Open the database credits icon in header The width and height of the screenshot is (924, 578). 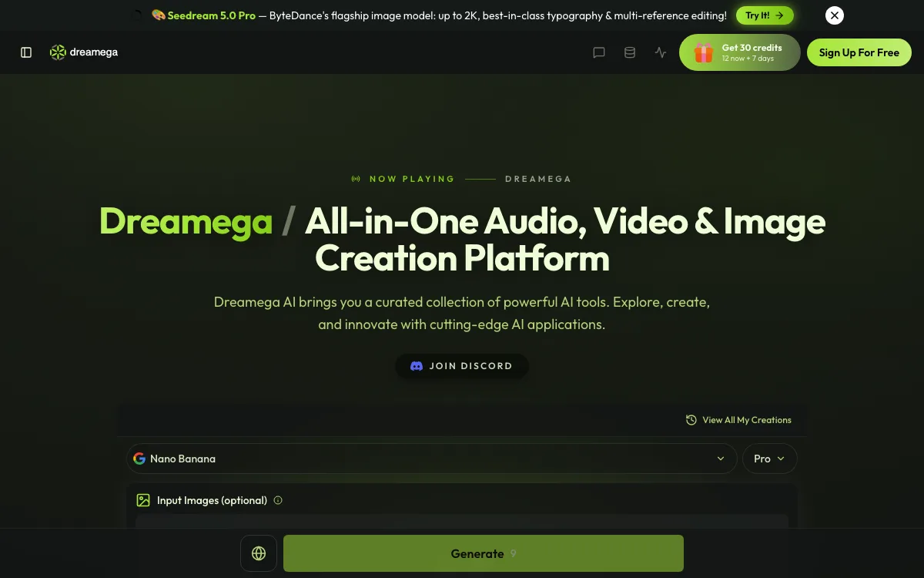click(630, 52)
